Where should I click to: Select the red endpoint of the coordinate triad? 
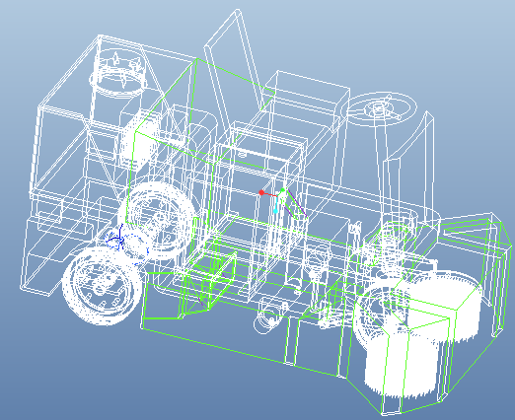(x=261, y=192)
